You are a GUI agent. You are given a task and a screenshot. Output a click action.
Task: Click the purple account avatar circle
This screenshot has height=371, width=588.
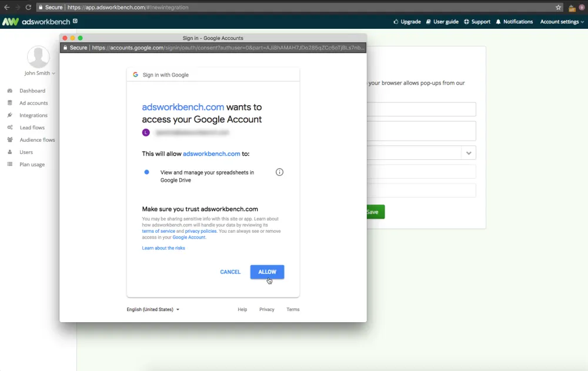(x=146, y=132)
